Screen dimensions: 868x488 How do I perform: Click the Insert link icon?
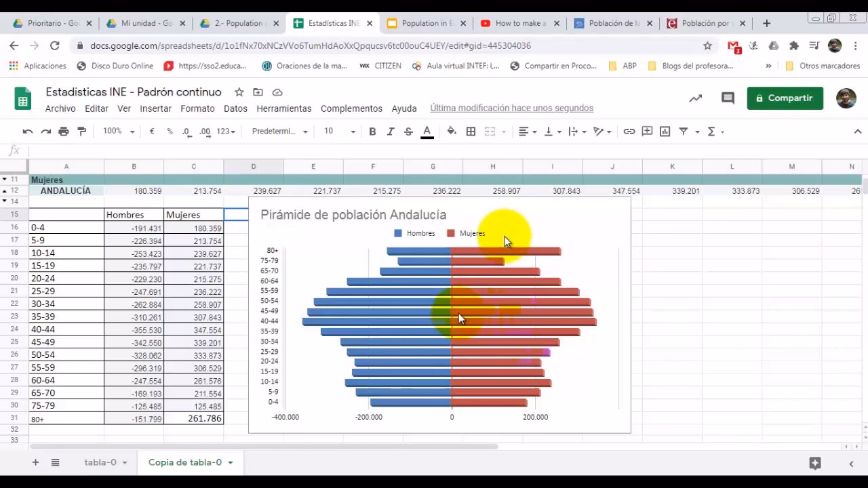click(x=629, y=131)
